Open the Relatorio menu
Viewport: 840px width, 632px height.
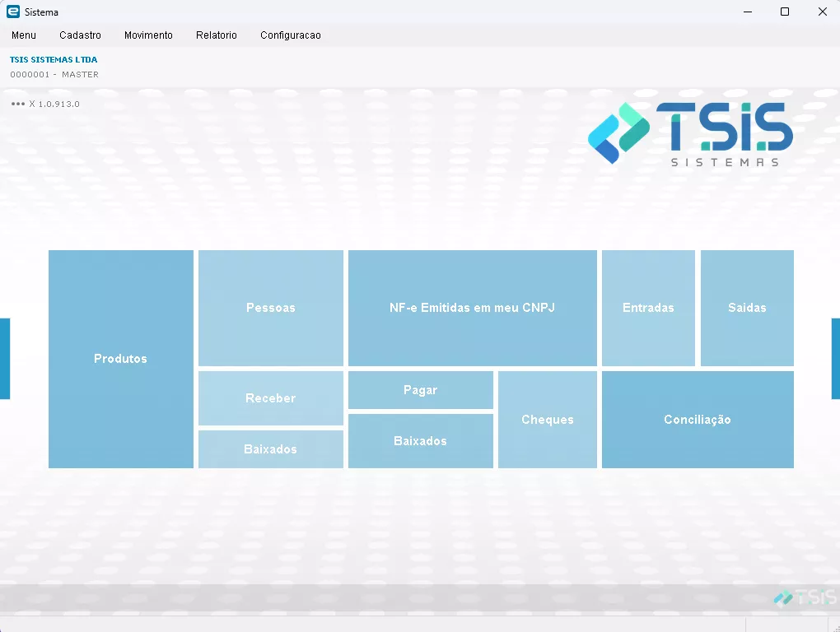[x=216, y=35]
